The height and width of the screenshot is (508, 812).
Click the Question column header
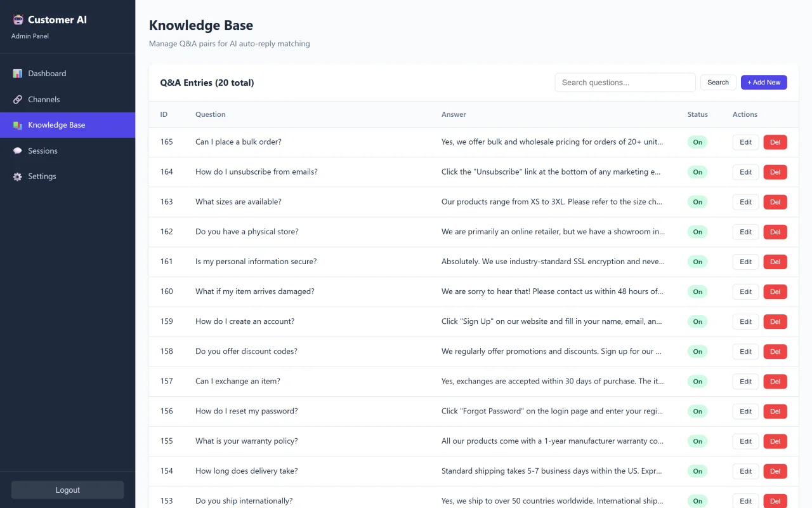click(x=211, y=114)
